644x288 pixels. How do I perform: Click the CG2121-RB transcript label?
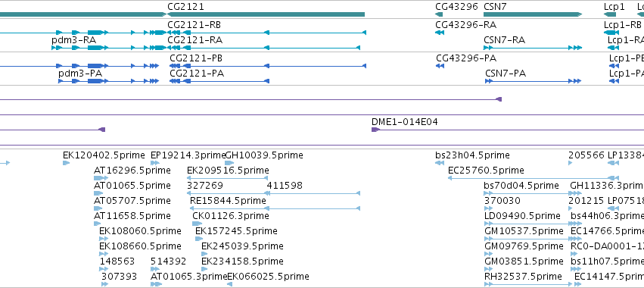[194, 25]
